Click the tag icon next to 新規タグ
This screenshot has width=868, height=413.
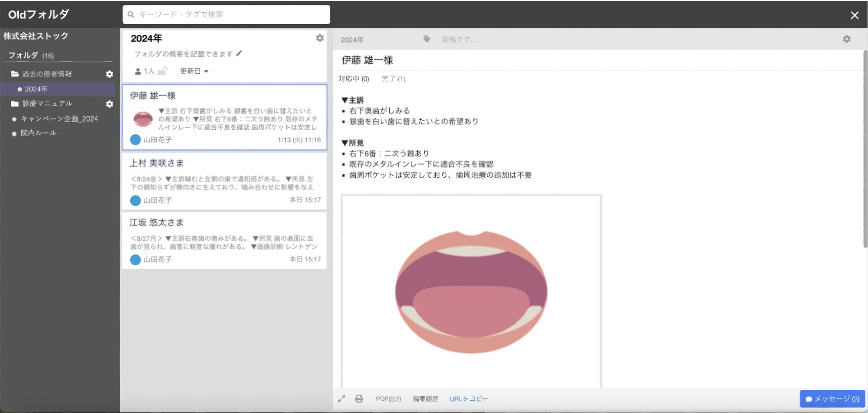coord(427,39)
